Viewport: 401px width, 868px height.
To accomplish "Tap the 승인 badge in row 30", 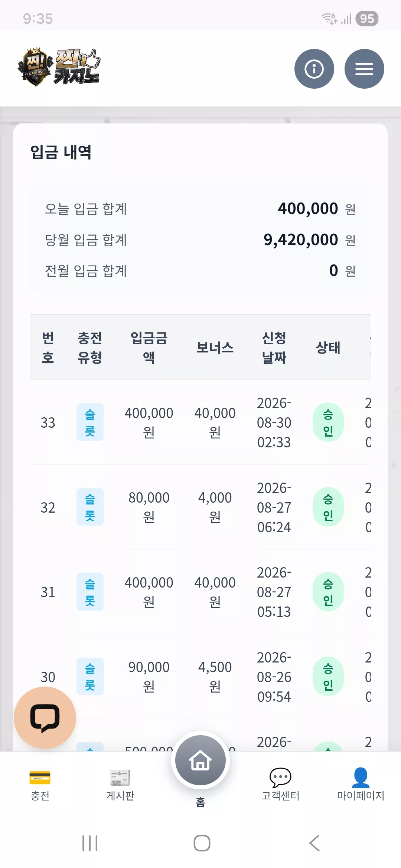I will pyautogui.click(x=328, y=677).
